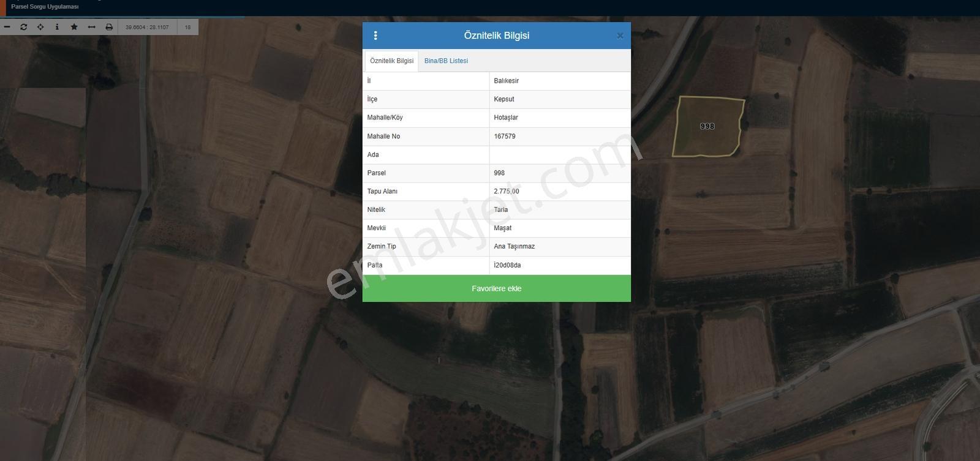Print the map using the printer icon

[x=109, y=27]
